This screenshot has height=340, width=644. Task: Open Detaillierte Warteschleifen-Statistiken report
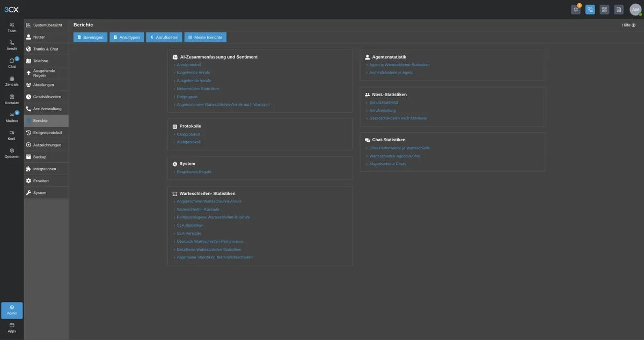click(x=209, y=249)
